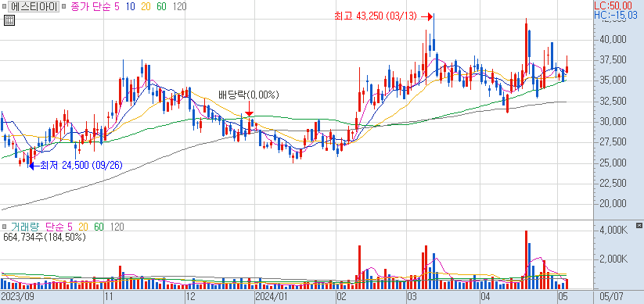The height and width of the screenshot is (304, 644).
Task: Click the 35,000 price axis label
Action: (613, 80)
